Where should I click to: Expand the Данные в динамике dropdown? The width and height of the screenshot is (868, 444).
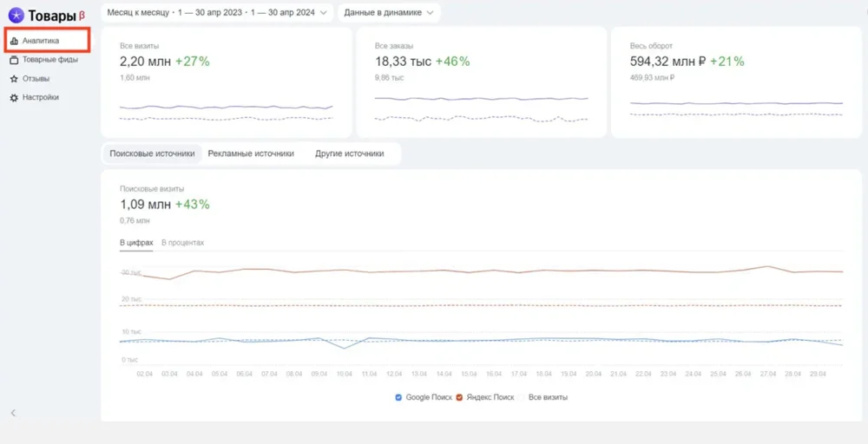389,12
